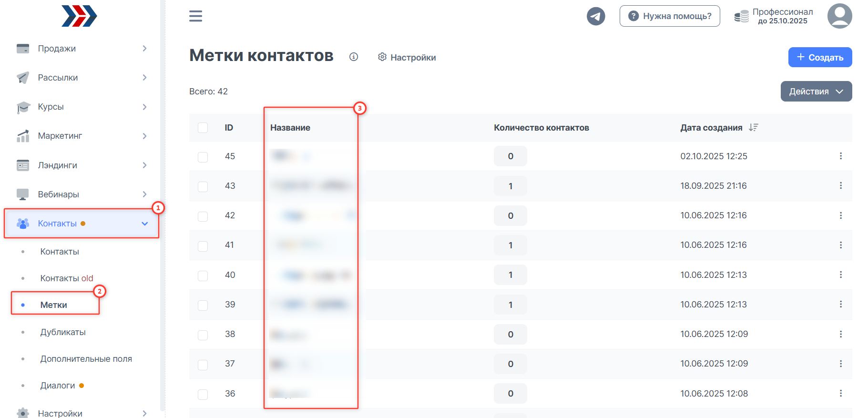Select the checkbox for row ID 38

[203, 335]
